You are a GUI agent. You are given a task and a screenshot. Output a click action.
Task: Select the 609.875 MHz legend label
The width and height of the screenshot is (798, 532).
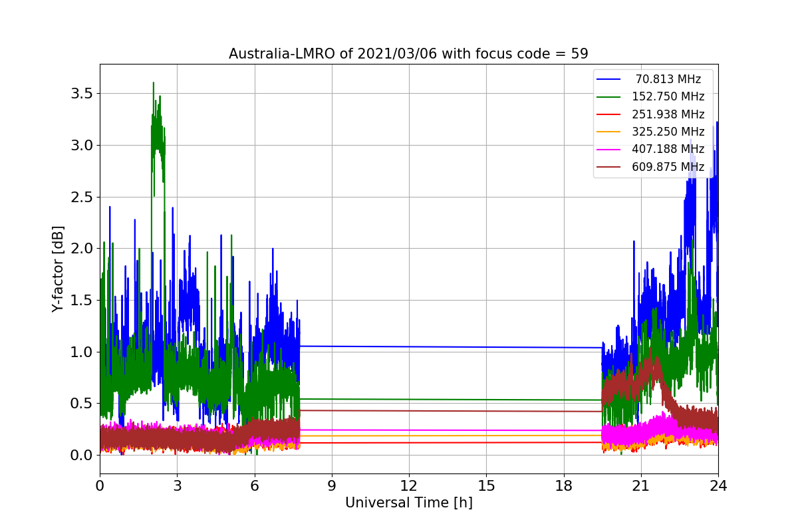(x=668, y=167)
